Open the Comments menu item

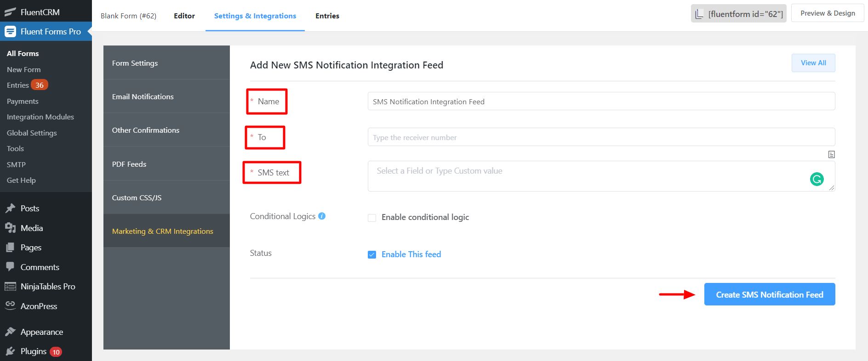[x=46, y=267]
